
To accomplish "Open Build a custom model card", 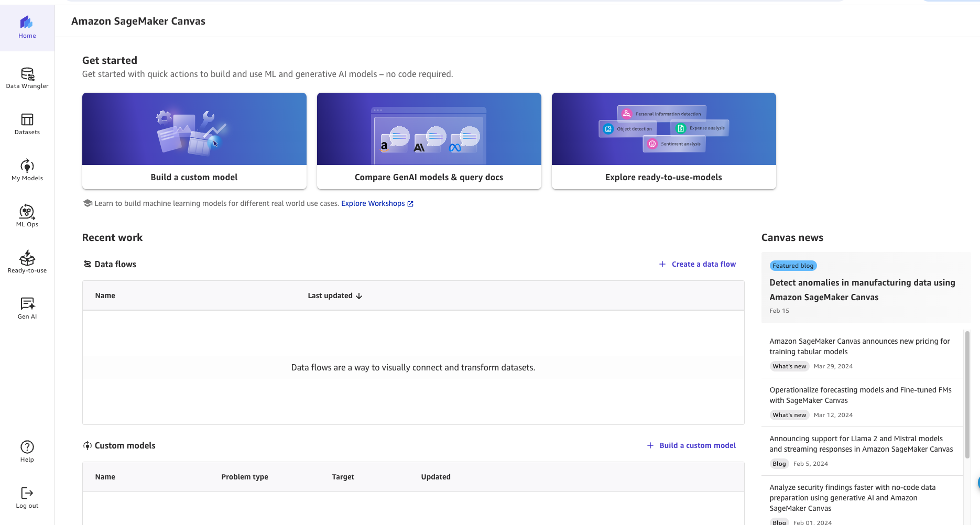I will pos(194,141).
